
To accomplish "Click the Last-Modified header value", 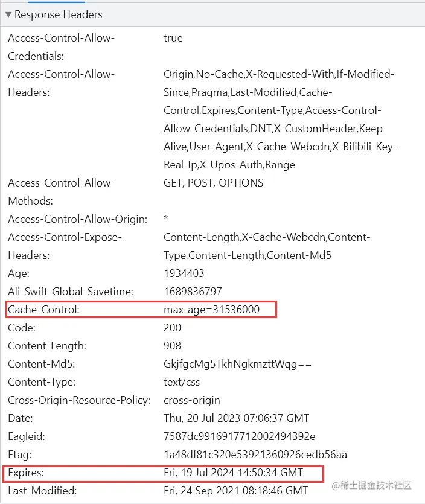I will (235, 491).
